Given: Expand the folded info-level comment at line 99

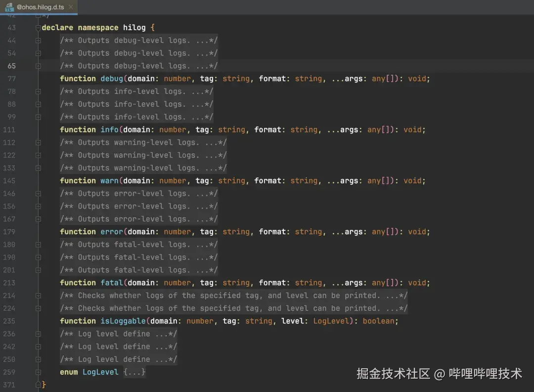Looking at the screenshot, I should pyautogui.click(x=38, y=117).
